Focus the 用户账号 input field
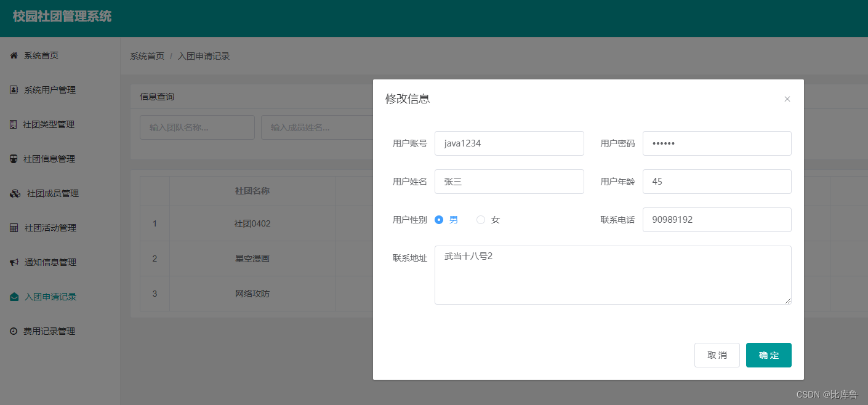868x405 pixels. [x=509, y=143]
